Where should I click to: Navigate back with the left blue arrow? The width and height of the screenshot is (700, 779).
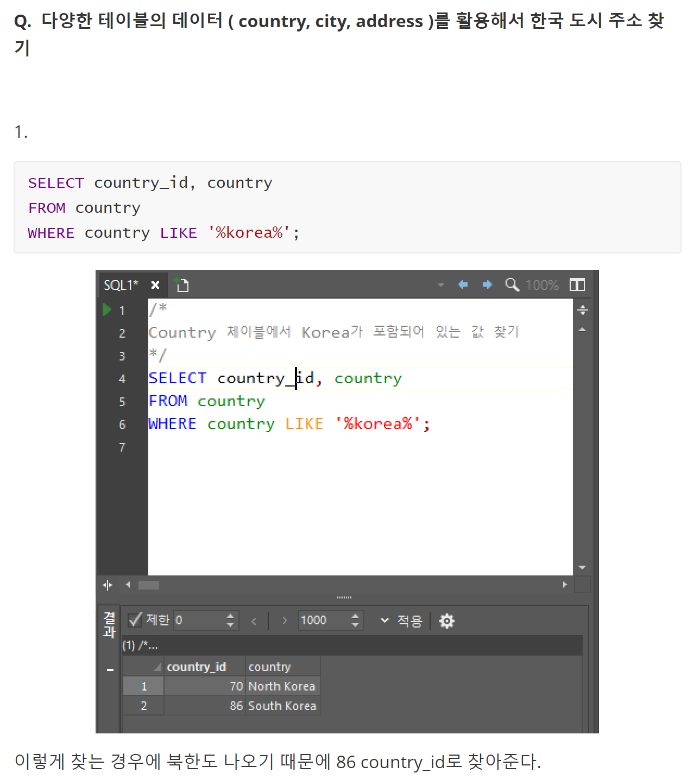pyautogui.click(x=463, y=284)
